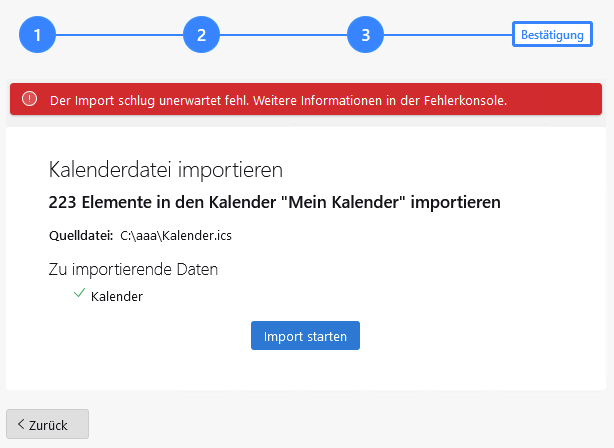The width and height of the screenshot is (614, 448).
Task: Click the green checkmark beside Kalender
Action: [x=79, y=295]
